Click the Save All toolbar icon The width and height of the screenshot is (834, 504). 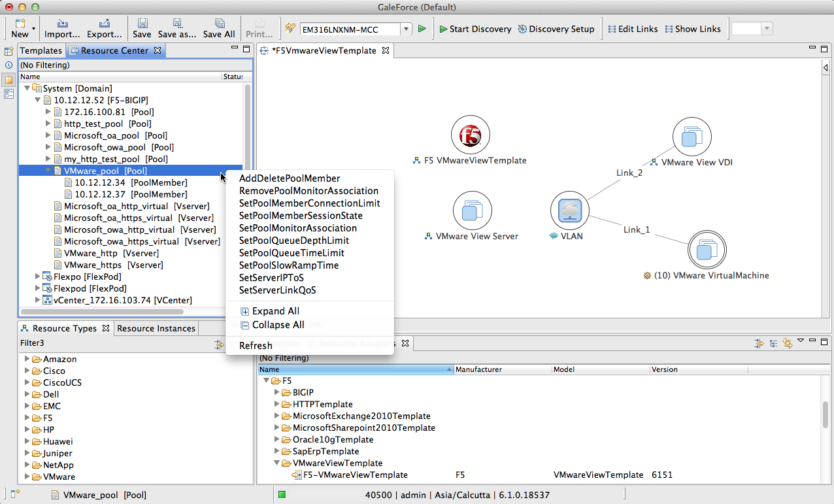(219, 24)
